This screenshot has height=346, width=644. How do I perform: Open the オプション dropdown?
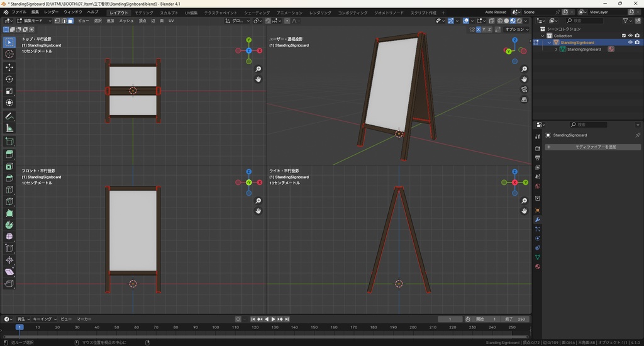[x=516, y=30]
